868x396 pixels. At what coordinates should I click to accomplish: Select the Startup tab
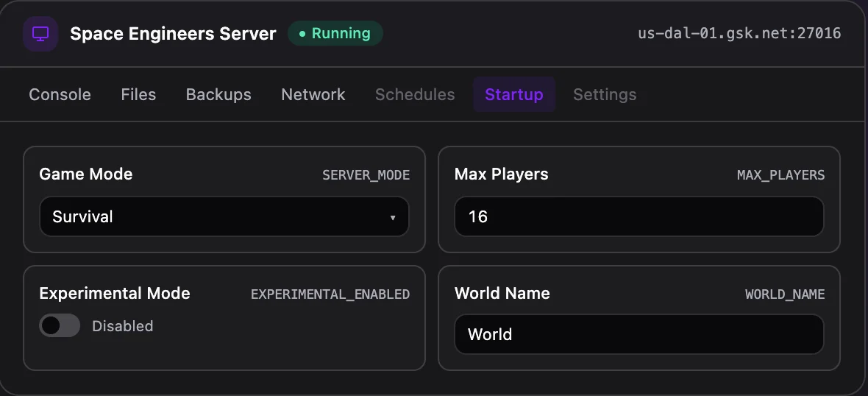pyautogui.click(x=514, y=95)
